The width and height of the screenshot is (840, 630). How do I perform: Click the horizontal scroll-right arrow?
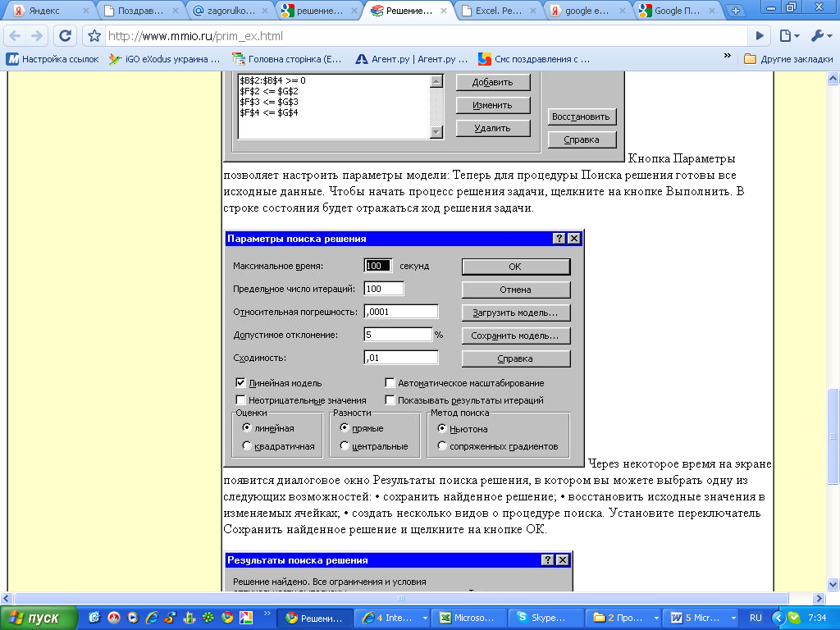pos(818,598)
